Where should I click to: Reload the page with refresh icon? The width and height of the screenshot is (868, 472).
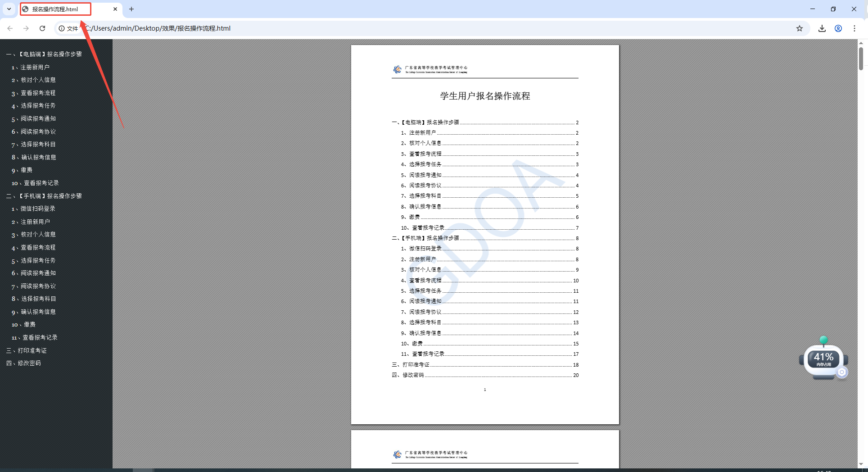click(42, 28)
